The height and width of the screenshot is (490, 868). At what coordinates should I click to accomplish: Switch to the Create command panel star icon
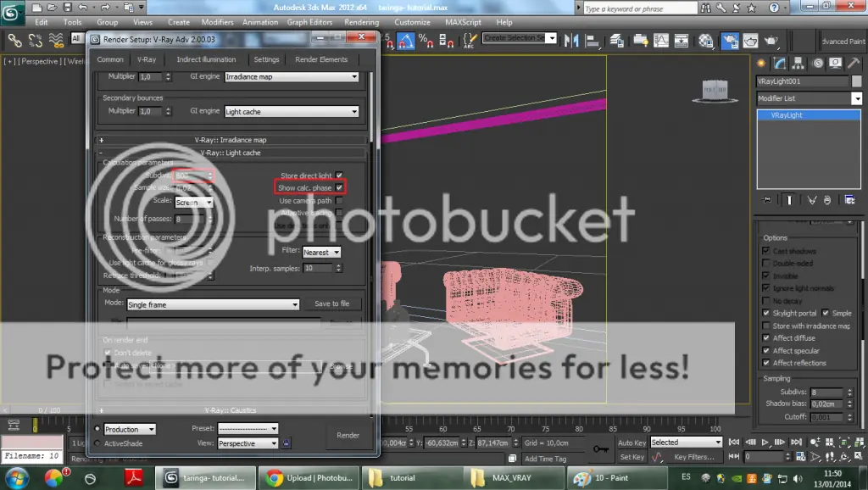click(x=761, y=63)
